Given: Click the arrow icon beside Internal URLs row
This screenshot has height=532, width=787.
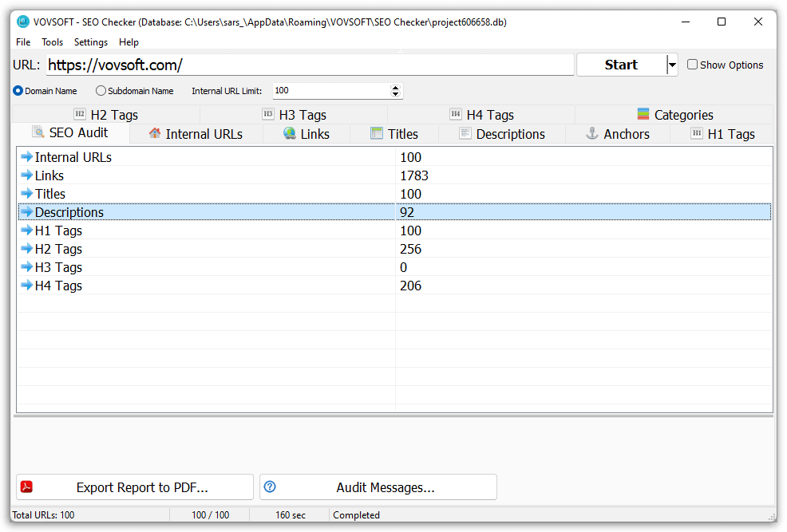Looking at the screenshot, I should click(x=26, y=156).
